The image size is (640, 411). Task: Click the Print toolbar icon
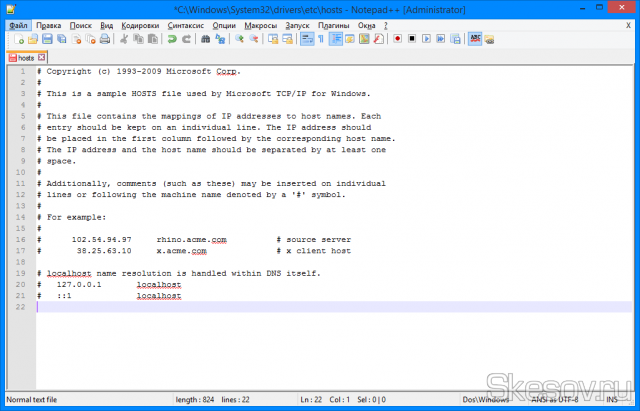tap(105, 39)
